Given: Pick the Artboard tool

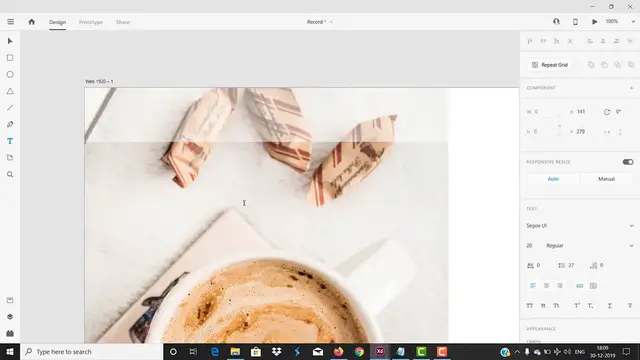Looking at the screenshot, I should coord(10,158).
